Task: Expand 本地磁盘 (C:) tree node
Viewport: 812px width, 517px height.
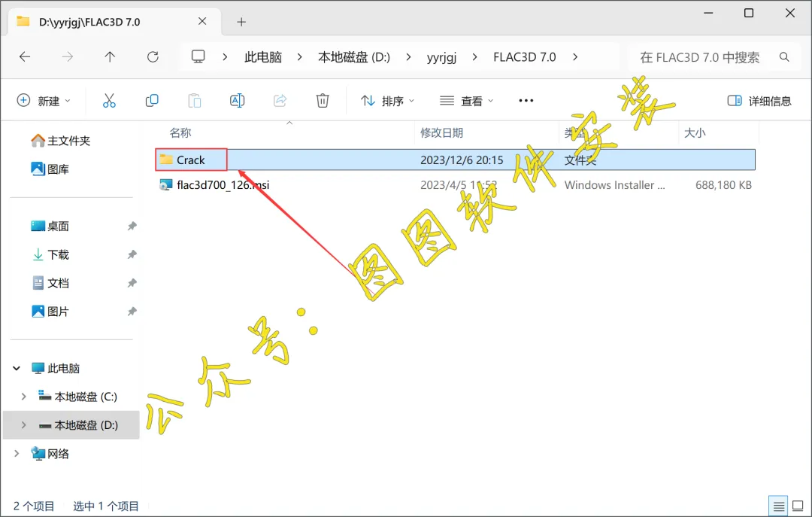Action: (23, 397)
